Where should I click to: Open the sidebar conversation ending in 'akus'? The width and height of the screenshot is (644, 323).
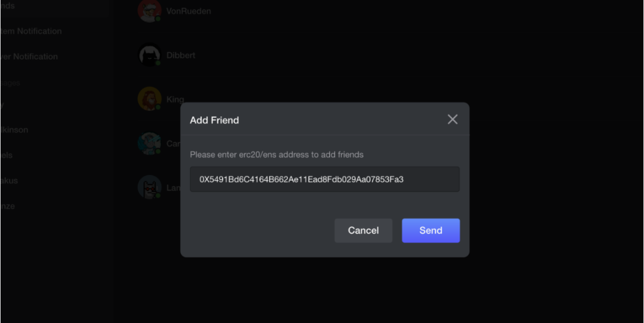click(x=9, y=180)
